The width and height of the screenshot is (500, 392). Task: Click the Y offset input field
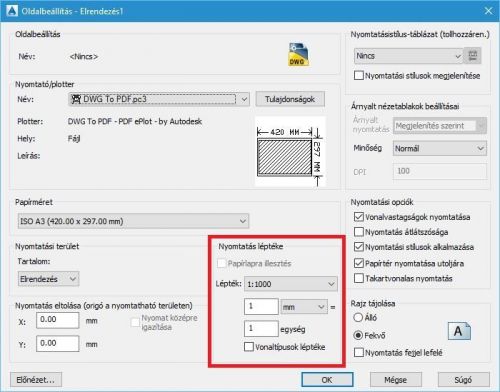pos(58,344)
